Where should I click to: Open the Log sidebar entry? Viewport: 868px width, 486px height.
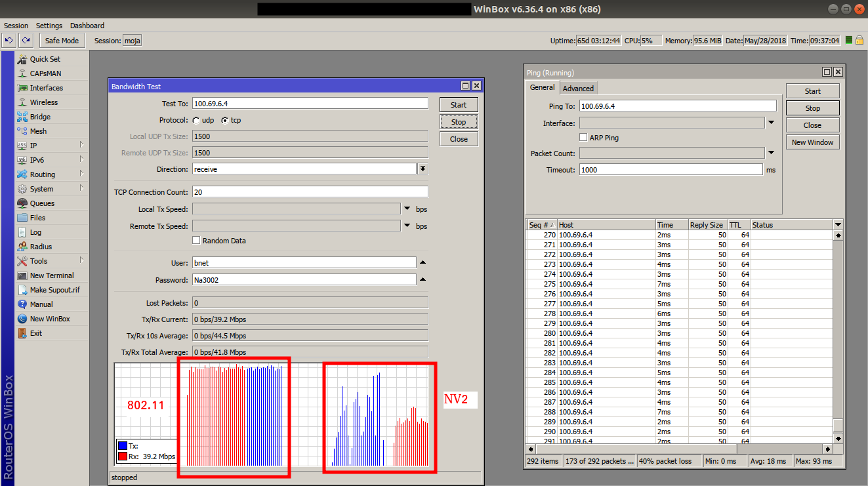(35, 232)
